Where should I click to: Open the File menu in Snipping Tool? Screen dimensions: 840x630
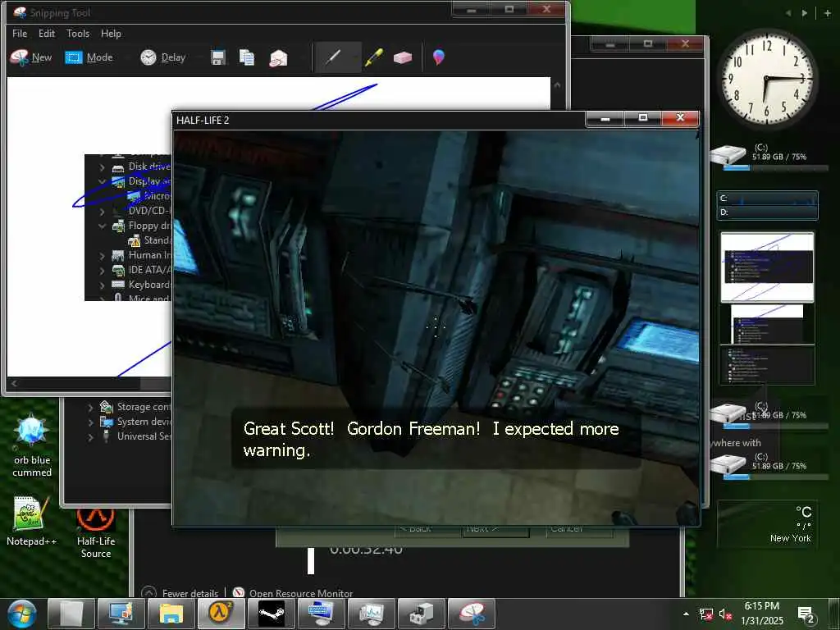pyautogui.click(x=20, y=33)
